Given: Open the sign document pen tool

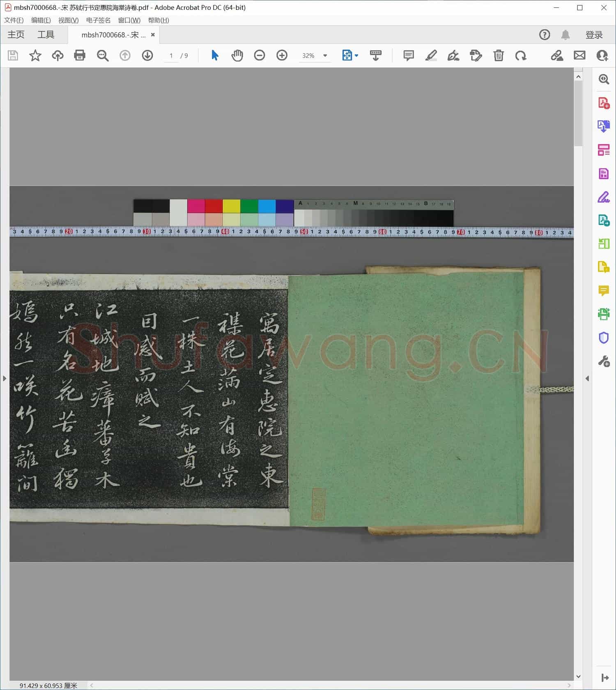Looking at the screenshot, I should pyautogui.click(x=453, y=55).
